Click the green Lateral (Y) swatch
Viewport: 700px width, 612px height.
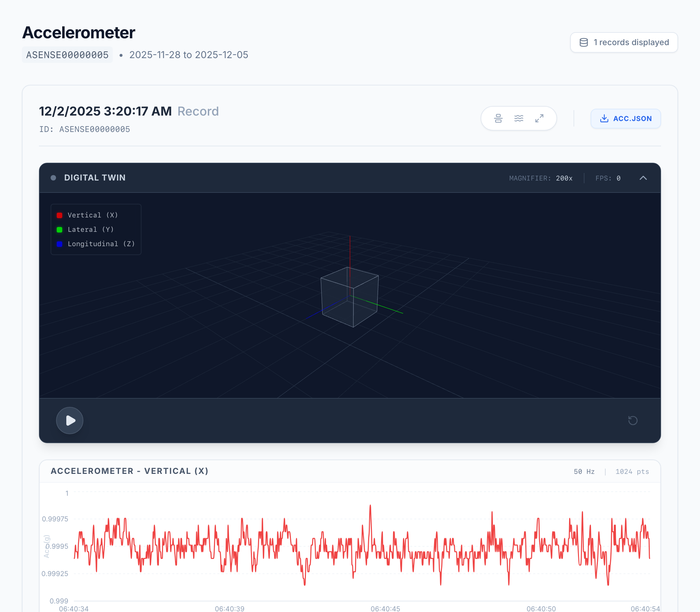59,230
